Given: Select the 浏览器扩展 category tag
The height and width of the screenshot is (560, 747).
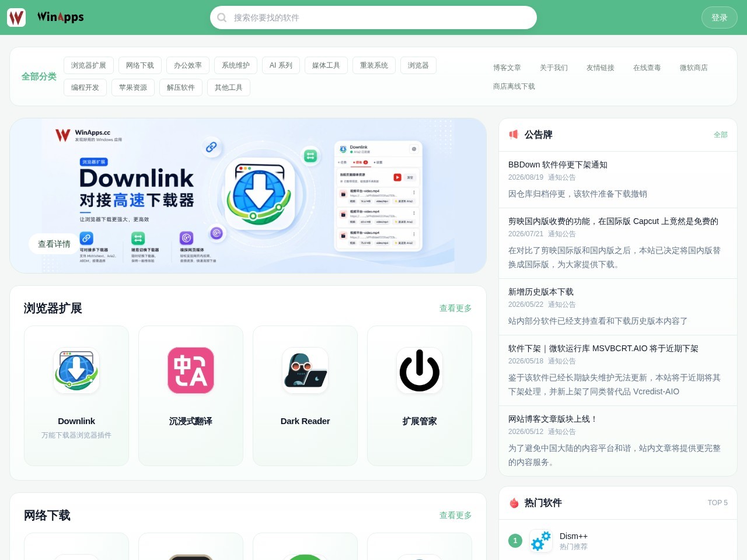Looking at the screenshot, I should tap(89, 65).
